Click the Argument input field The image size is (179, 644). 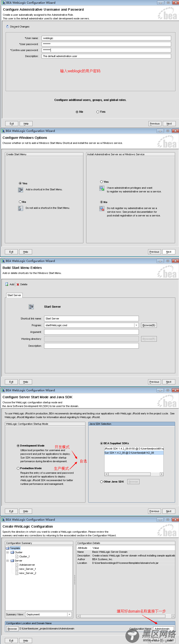click(x=91, y=332)
